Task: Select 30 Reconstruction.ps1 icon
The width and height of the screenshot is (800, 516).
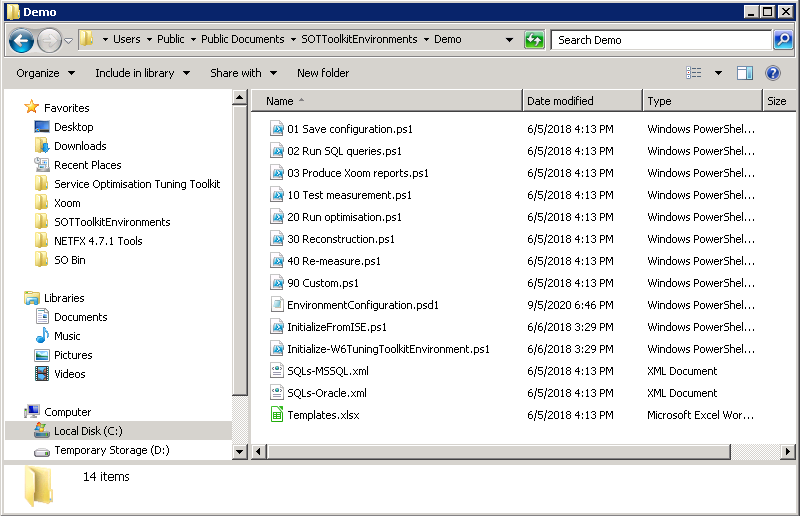Action: 277,238
